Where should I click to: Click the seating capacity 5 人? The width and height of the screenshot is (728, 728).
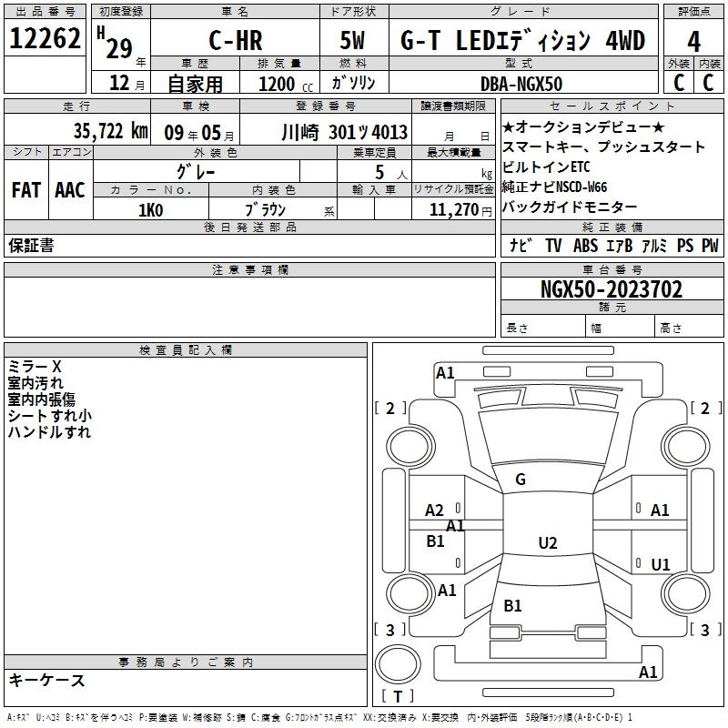(x=391, y=172)
